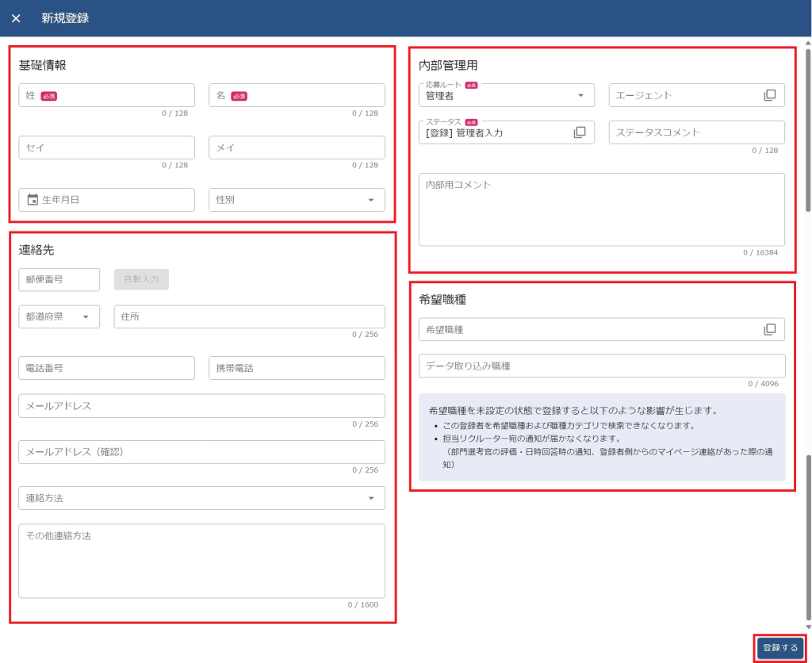The height and width of the screenshot is (663, 812).
Task: Click the 携帯電話 input field
Action: pyautogui.click(x=297, y=368)
